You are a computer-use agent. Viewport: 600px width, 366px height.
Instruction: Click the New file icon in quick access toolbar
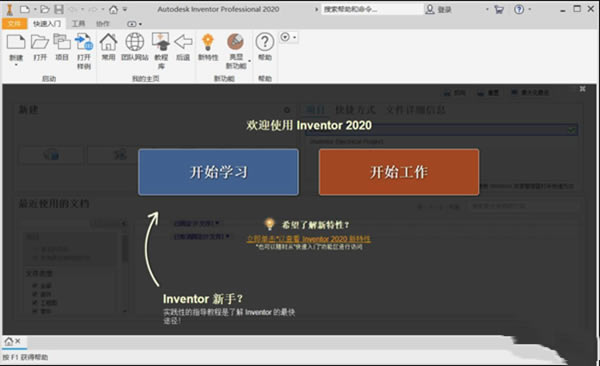point(25,9)
